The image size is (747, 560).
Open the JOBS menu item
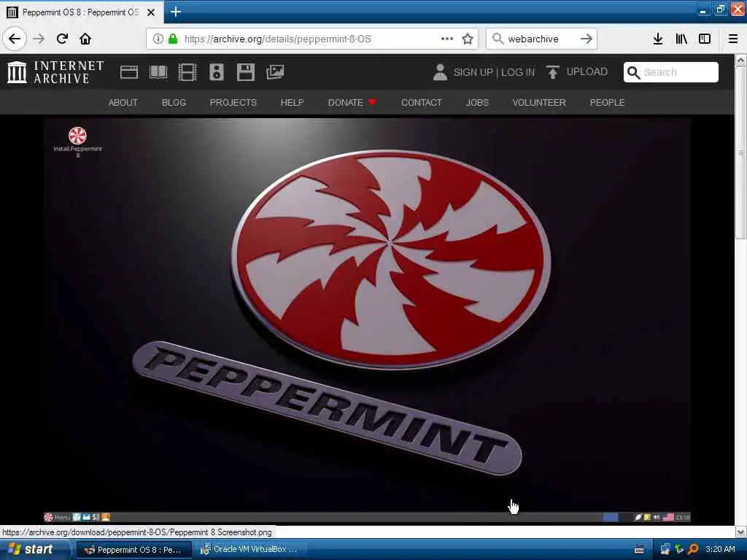[x=477, y=102]
